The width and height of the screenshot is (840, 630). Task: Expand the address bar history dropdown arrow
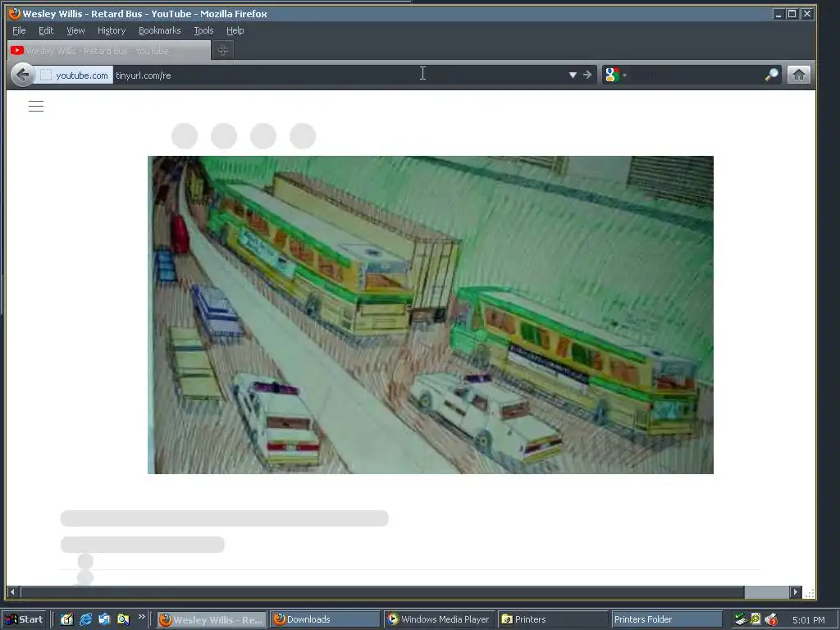(x=573, y=75)
